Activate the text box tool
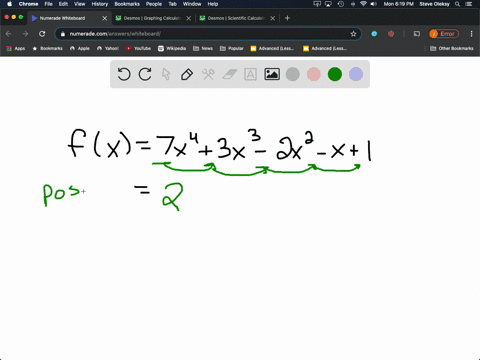Viewport: 480px width, 360px height. click(250, 74)
